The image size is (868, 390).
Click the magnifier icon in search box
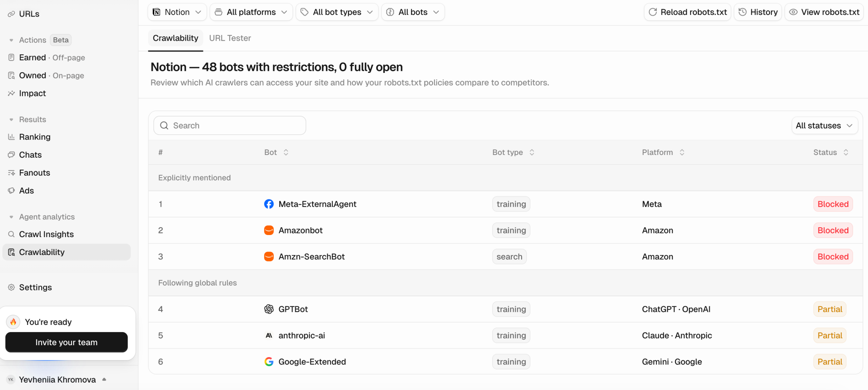[164, 125]
